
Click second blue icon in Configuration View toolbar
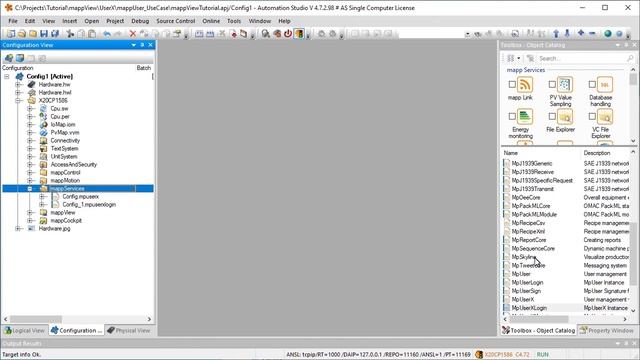click(x=20, y=58)
